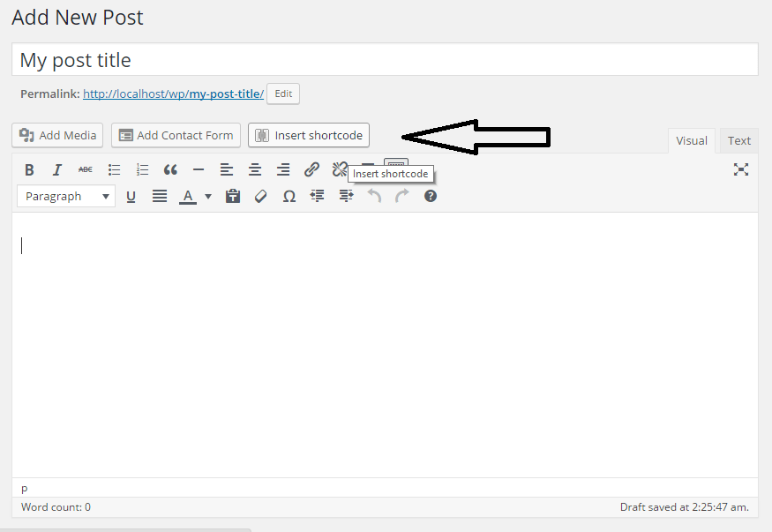The image size is (772, 532).
Task: Open the permalink to my-post-title
Action: tap(173, 94)
